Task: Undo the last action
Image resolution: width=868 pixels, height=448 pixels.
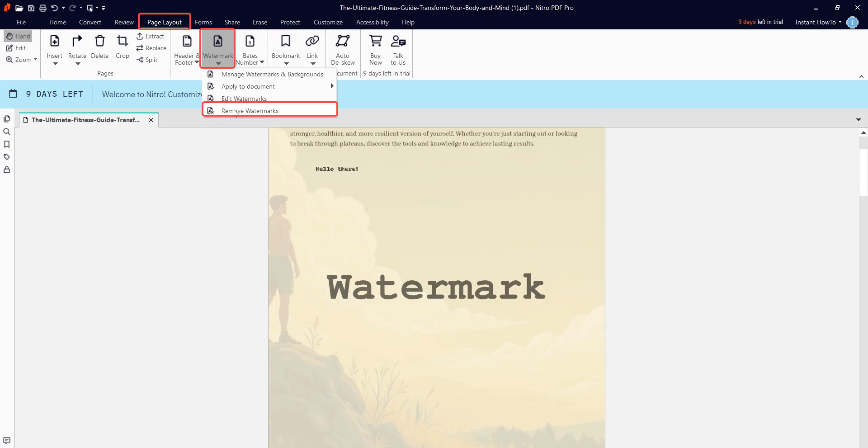Action: [55, 8]
